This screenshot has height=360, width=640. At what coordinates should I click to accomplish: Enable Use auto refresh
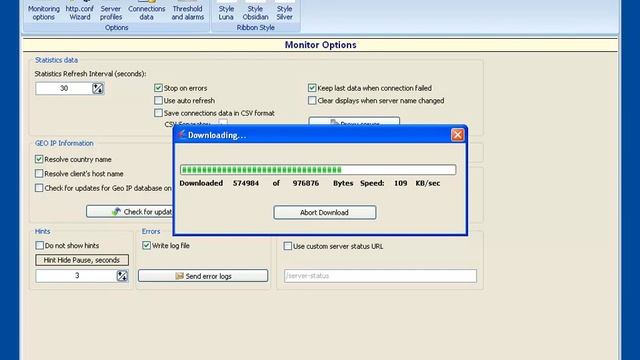(x=158, y=100)
